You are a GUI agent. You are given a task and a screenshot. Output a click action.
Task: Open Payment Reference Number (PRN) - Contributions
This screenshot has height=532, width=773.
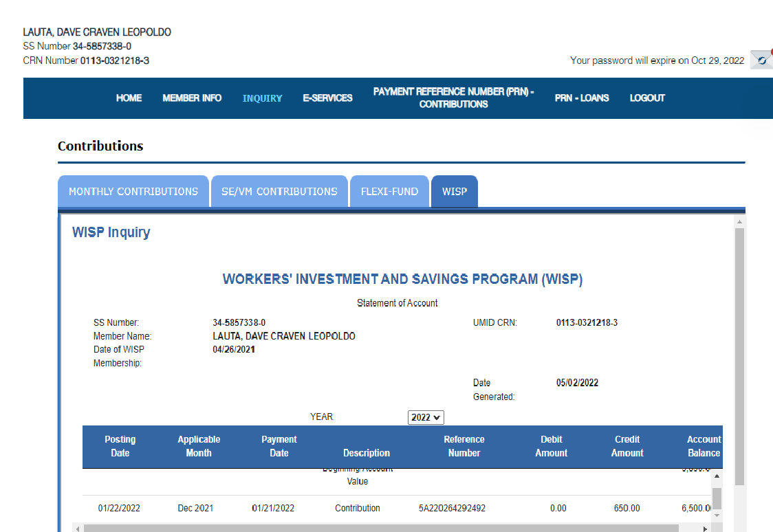click(453, 98)
